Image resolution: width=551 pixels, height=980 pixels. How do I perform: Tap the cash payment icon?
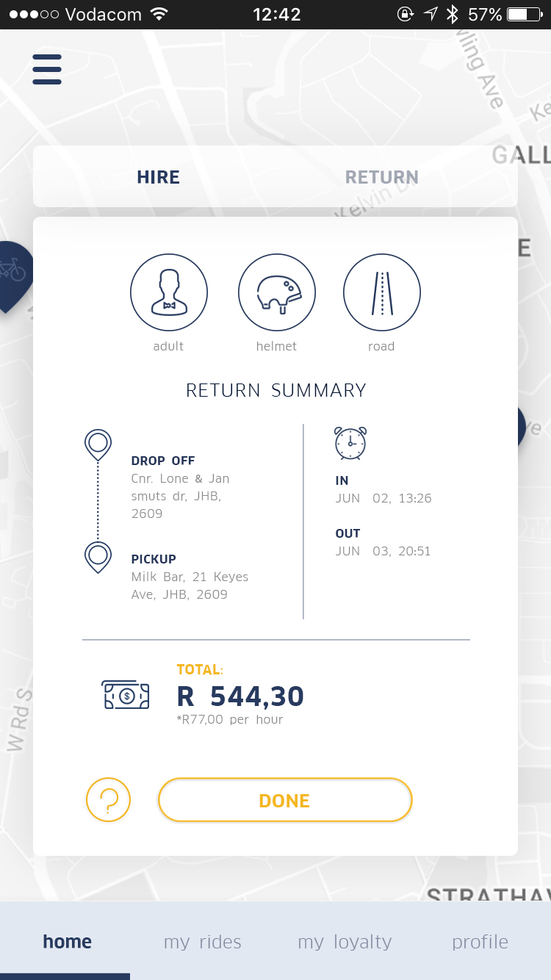126,694
